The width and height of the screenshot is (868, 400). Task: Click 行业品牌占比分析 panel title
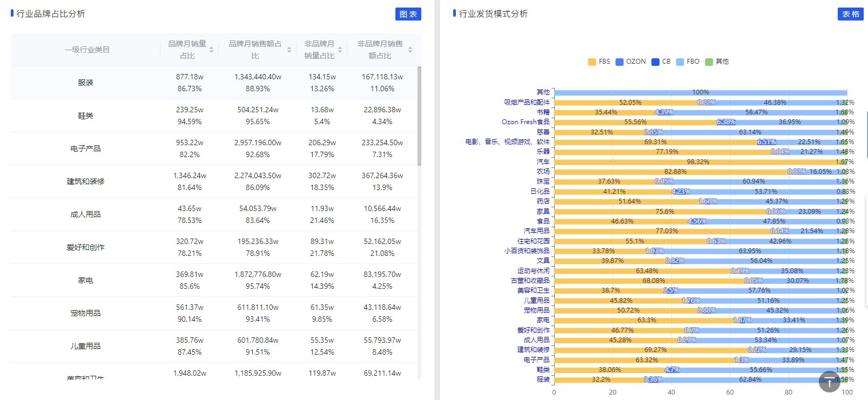pos(50,14)
